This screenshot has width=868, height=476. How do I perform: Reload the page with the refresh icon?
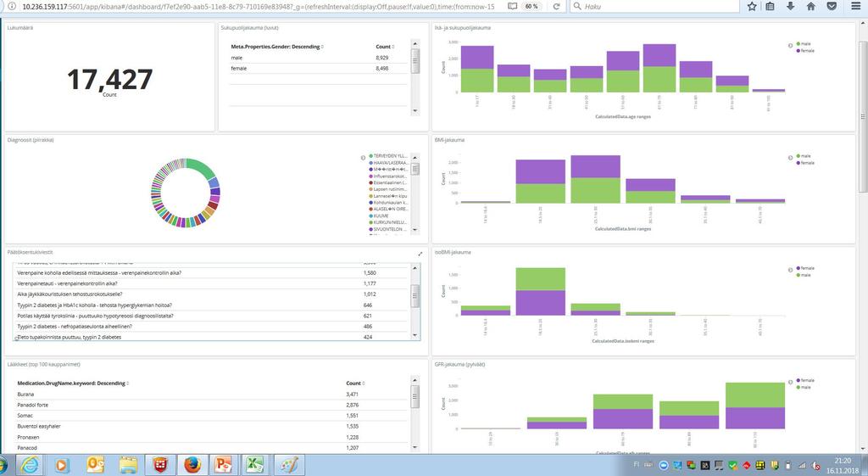pyautogui.click(x=556, y=6)
